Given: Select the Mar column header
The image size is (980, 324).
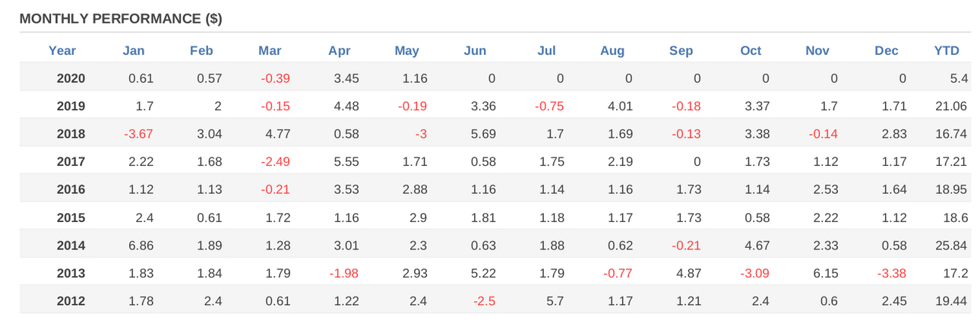Looking at the screenshot, I should pos(270,51).
